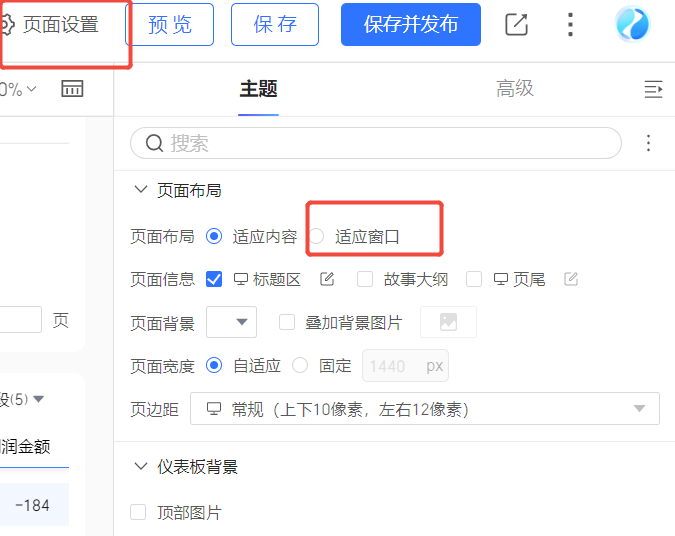Viewport: 675px width, 536px height.
Task: Click the 保存并发布 button
Action: (410, 25)
